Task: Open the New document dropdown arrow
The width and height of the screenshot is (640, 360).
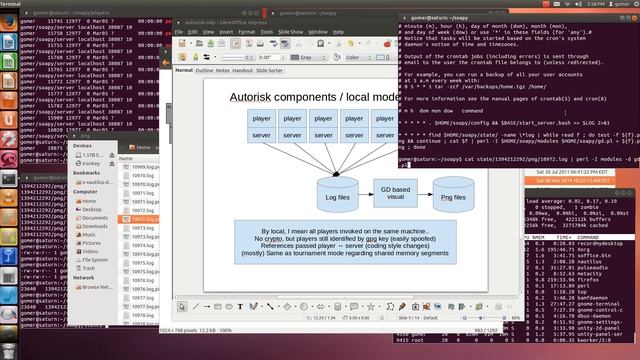Action: 190,43
